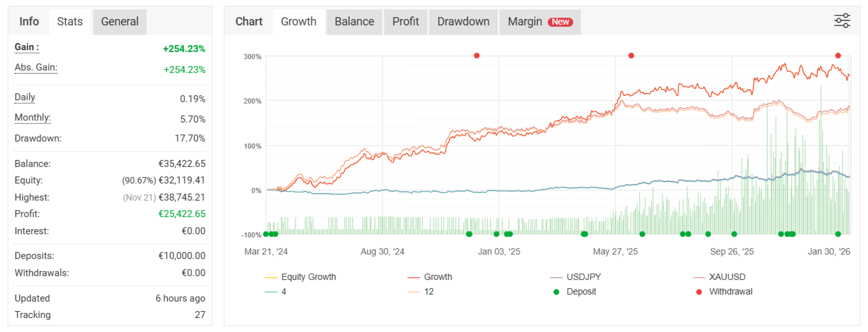This screenshot has height=332, width=868.
Task: Open the Drawdown chart tab
Action: (x=463, y=22)
